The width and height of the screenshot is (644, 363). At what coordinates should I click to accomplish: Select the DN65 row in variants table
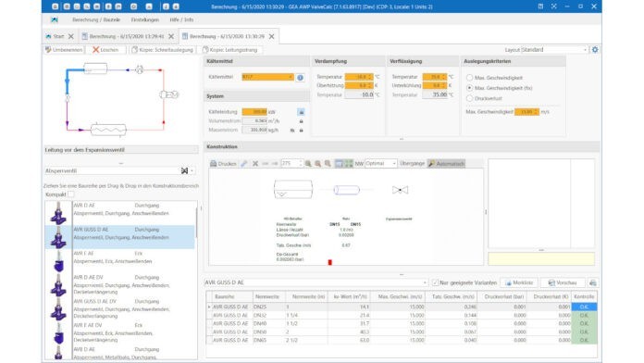coord(402,341)
